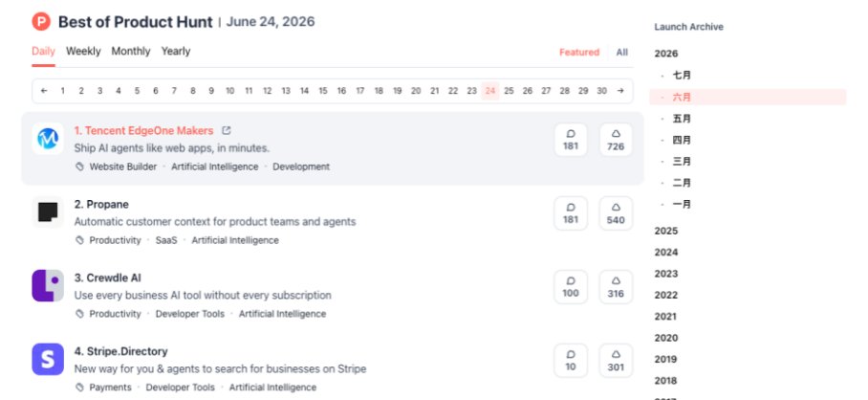Select the Yearly tab
This screenshot has width=868, height=400.
[x=176, y=52]
